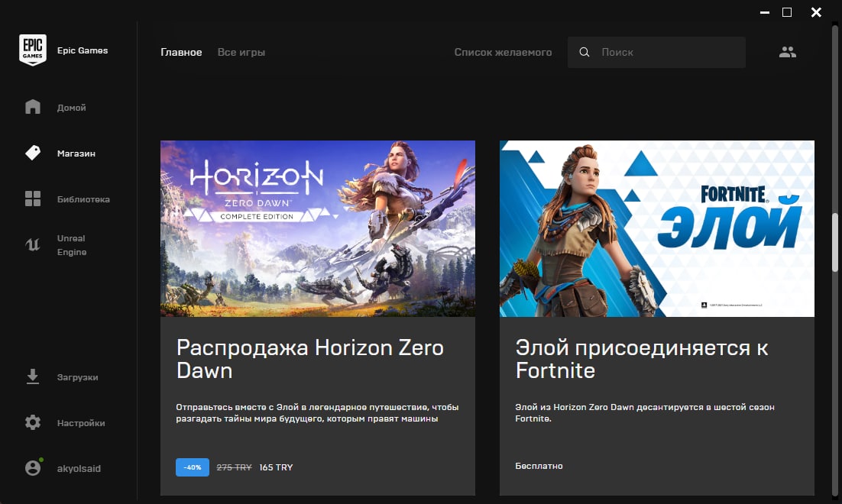This screenshot has height=504, width=842.
Task: Open the Список желаемого wishlist link
Action: click(503, 52)
